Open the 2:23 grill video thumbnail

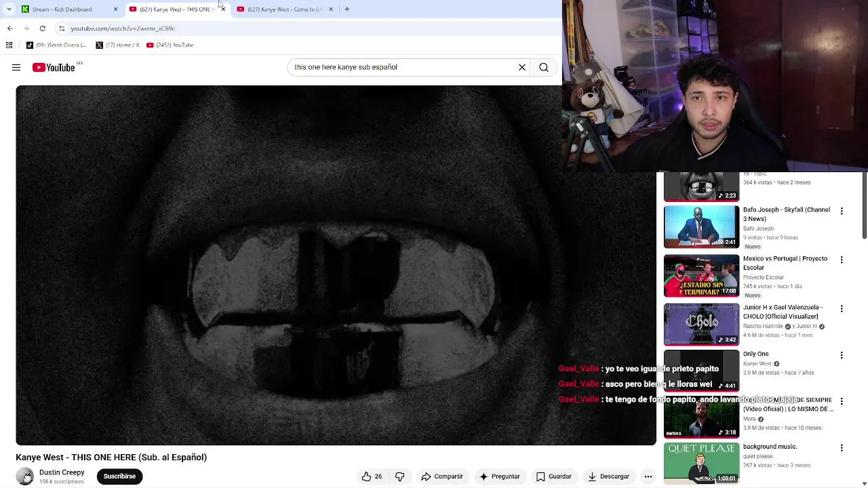point(701,187)
